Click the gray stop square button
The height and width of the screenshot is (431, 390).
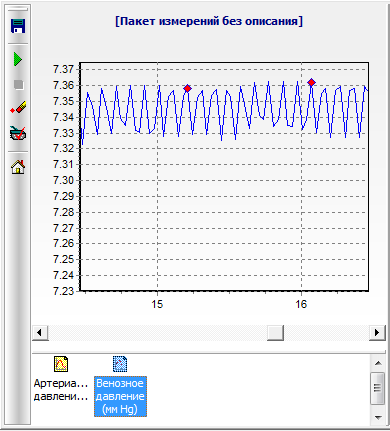pyautogui.click(x=19, y=85)
